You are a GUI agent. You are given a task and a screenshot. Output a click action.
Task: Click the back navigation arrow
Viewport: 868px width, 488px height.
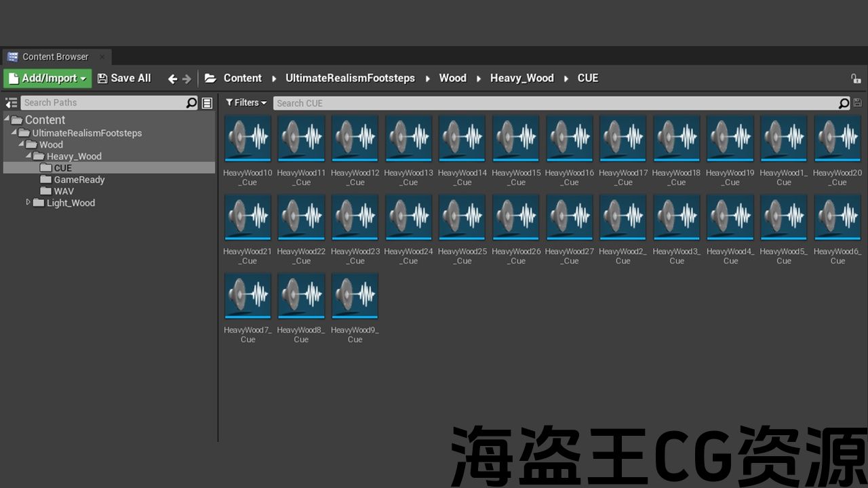coord(172,79)
